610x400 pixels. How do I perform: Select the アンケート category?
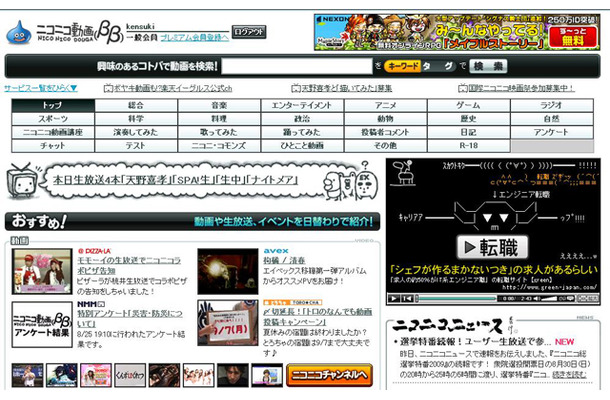click(552, 132)
